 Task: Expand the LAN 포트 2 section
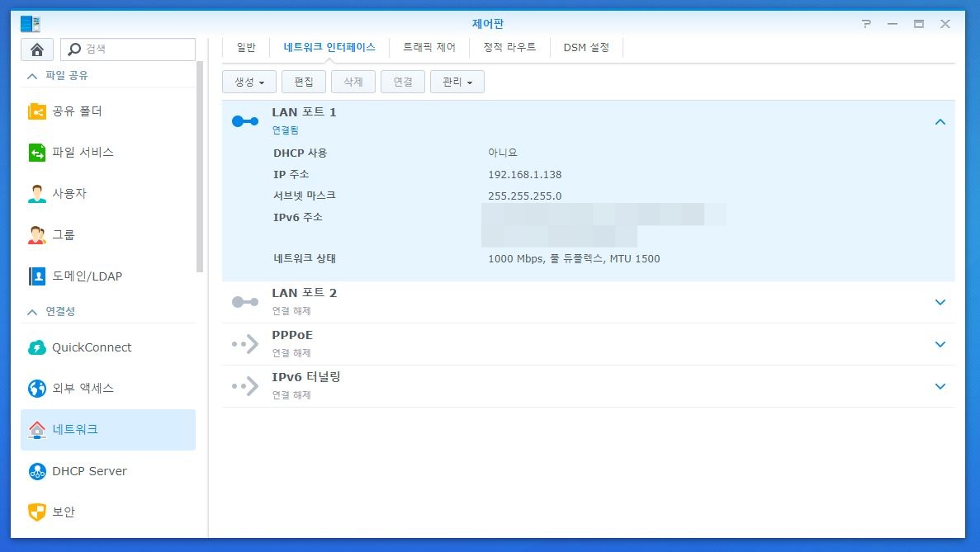point(940,302)
